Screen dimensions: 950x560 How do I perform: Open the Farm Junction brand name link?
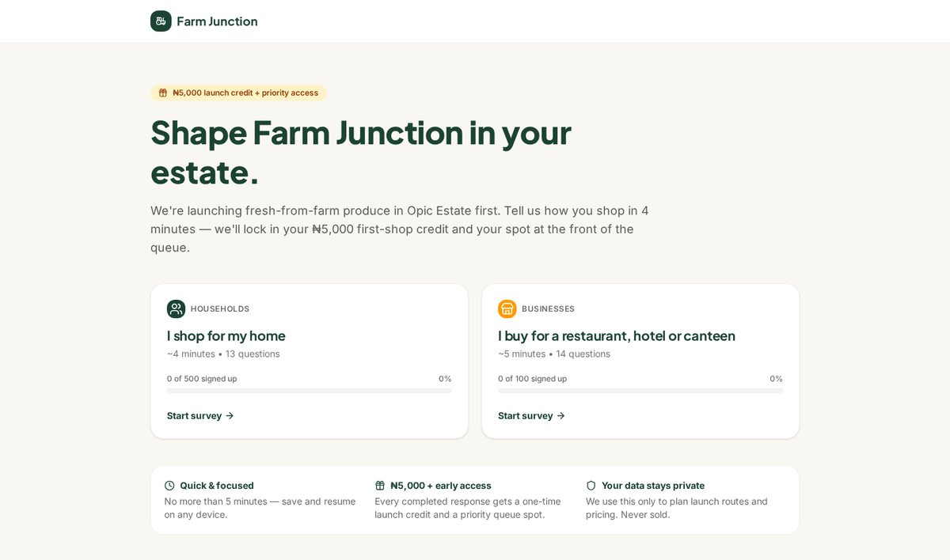217,21
